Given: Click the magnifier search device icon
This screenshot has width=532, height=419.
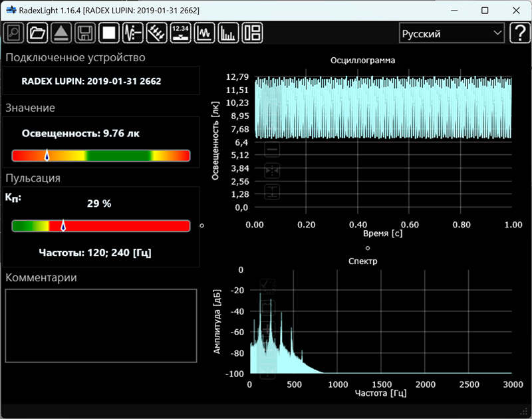Looking at the screenshot, I should pos(14,33).
